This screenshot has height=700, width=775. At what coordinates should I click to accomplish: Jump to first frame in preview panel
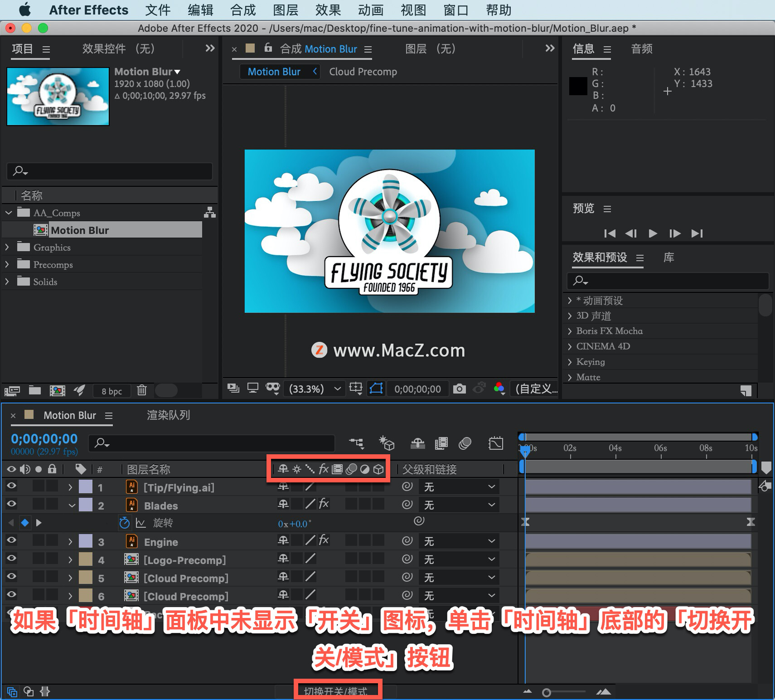point(610,233)
